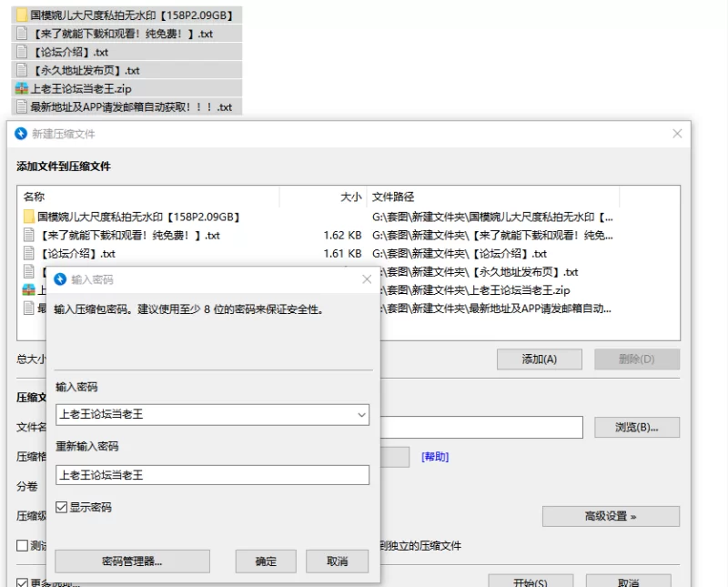Uncheck the 显示密码 checkbox
728x587 pixels.
[62, 507]
